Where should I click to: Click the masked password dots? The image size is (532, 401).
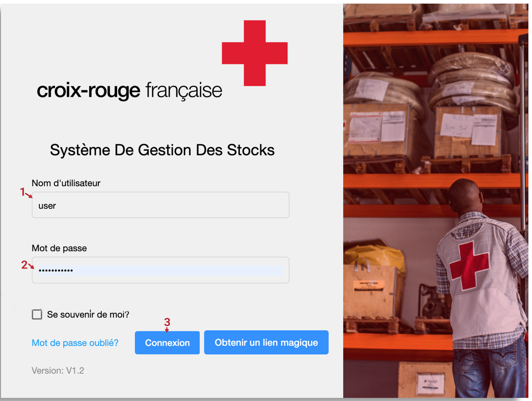(x=55, y=271)
